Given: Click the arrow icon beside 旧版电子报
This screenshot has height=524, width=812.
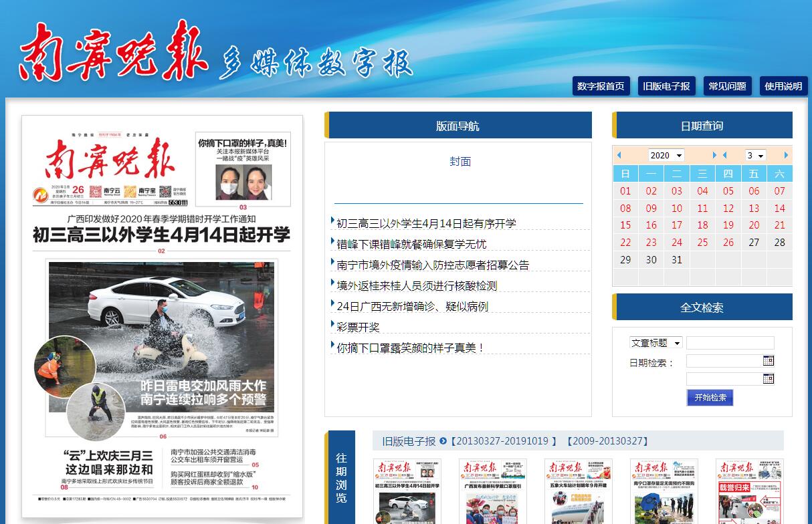Looking at the screenshot, I should (443, 441).
